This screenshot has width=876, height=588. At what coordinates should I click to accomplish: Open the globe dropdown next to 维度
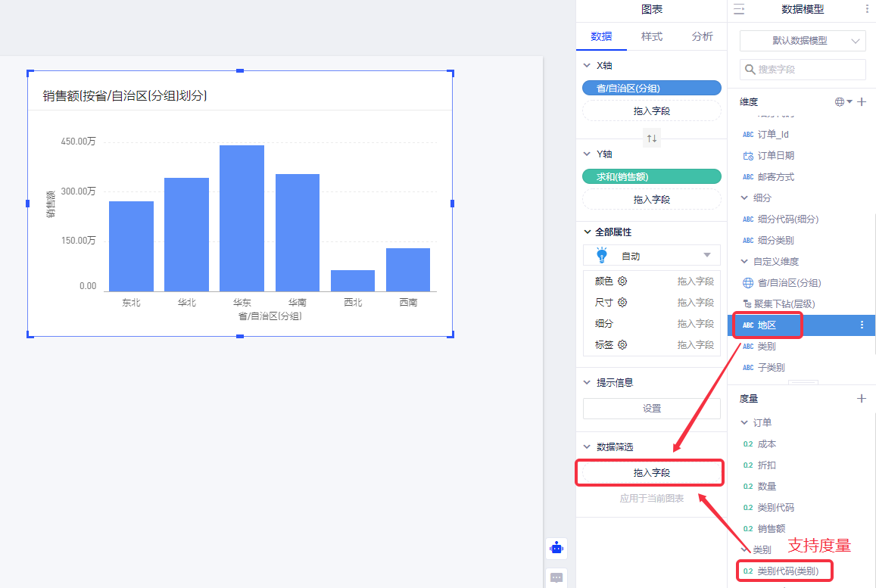click(x=843, y=102)
